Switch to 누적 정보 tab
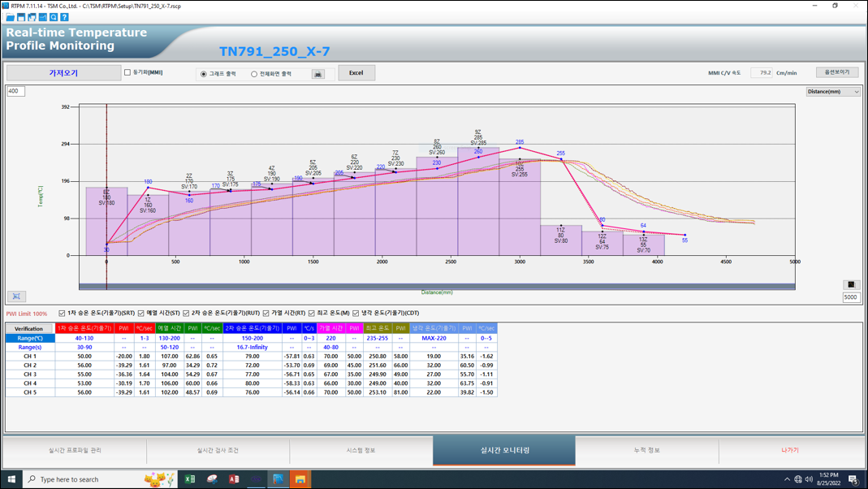Image resolution: width=868 pixels, height=489 pixels. [x=646, y=450]
